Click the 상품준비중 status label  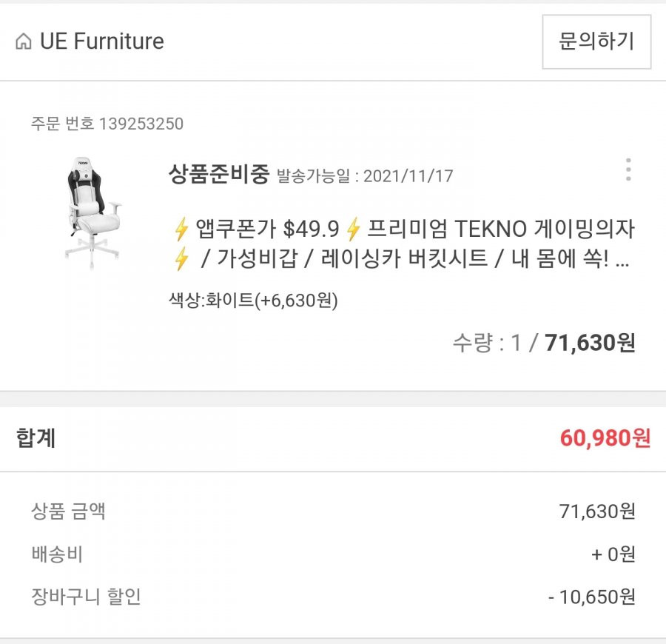click(219, 174)
